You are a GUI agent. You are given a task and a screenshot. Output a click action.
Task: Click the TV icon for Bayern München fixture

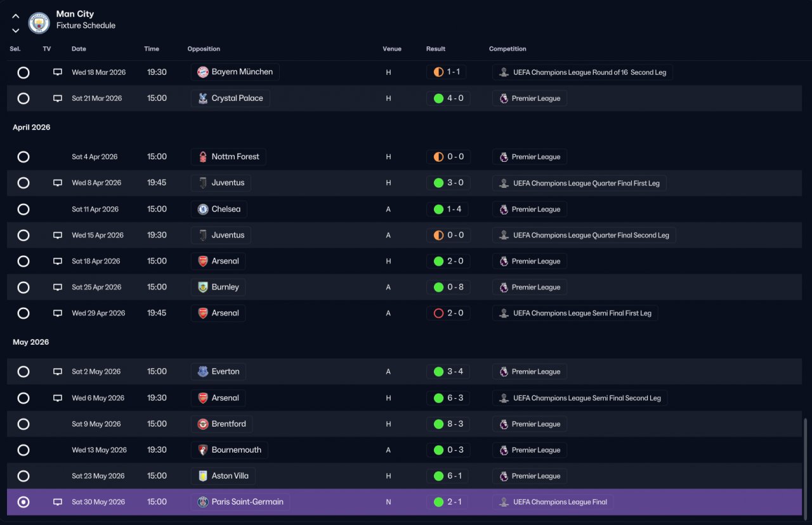[x=58, y=72]
